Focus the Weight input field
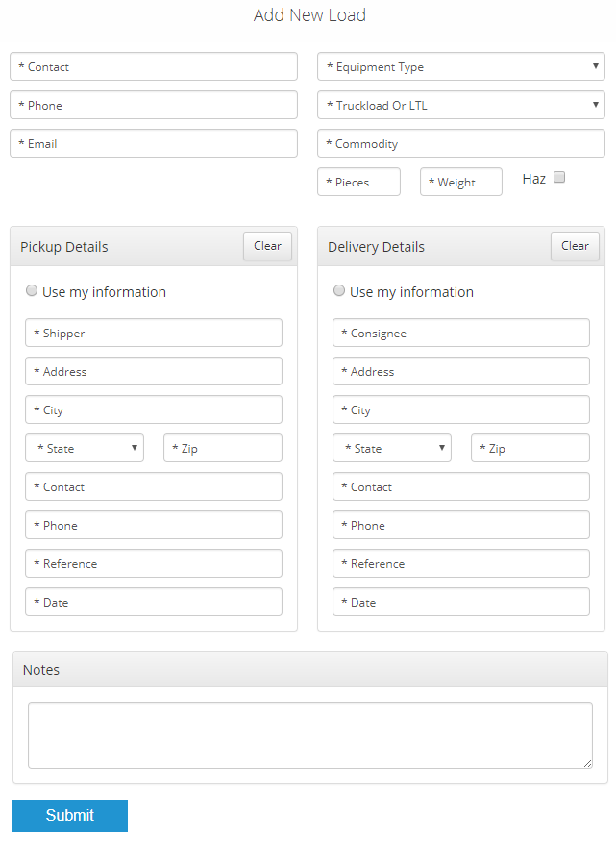 460,182
